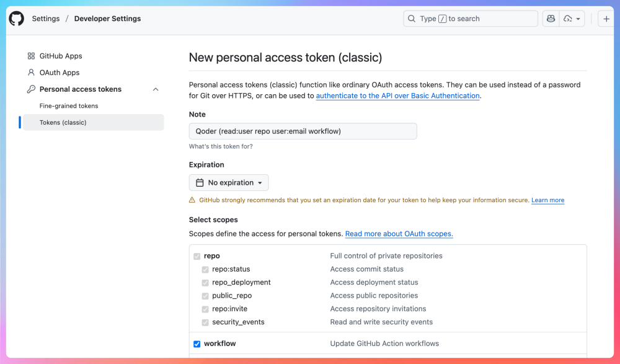The image size is (620, 364).
Task: Click the magnifier icon in search bar
Action: coord(412,19)
